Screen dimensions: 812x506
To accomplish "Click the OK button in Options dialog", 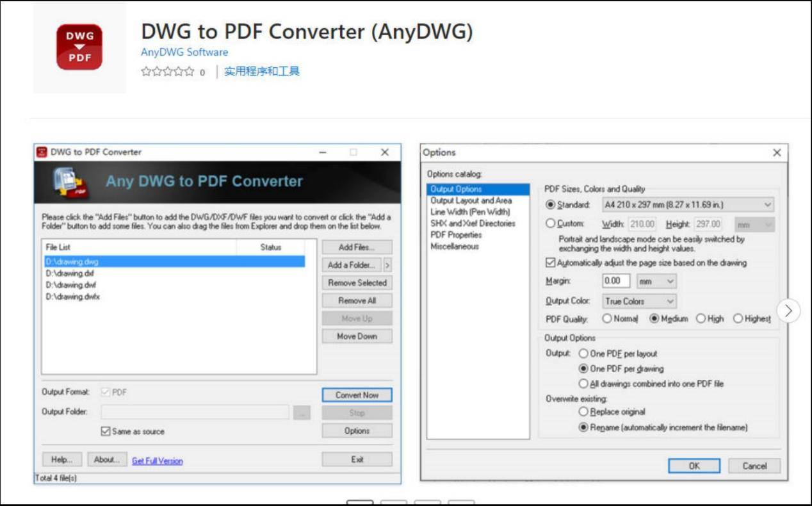I will [694, 466].
